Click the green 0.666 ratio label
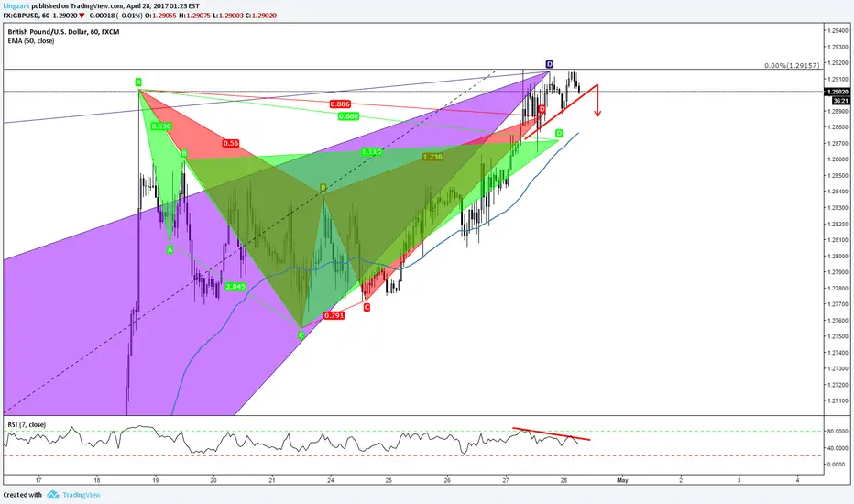This screenshot has height=504, width=854. click(348, 116)
